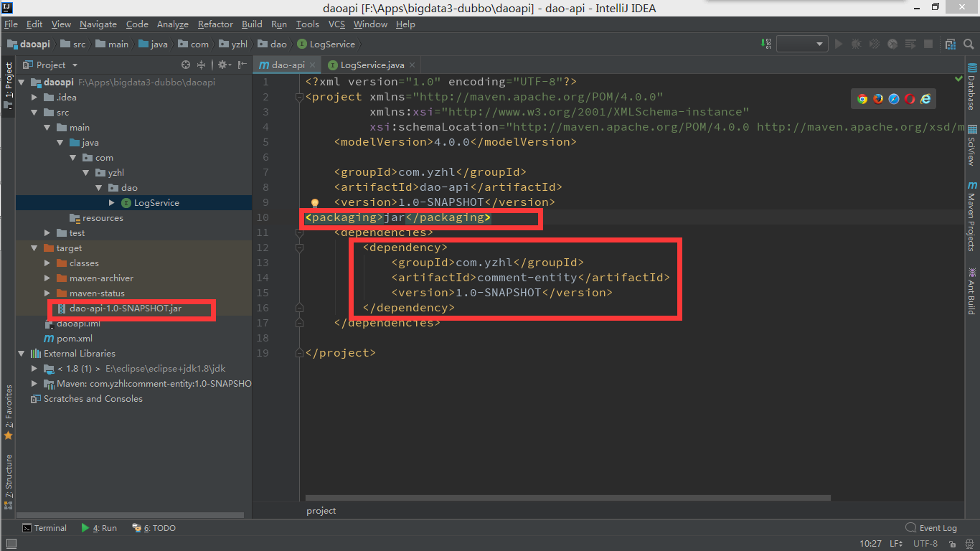Viewport: 980px width, 551px height.
Task: Open the Terminal tool window
Action: pos(44,528)
